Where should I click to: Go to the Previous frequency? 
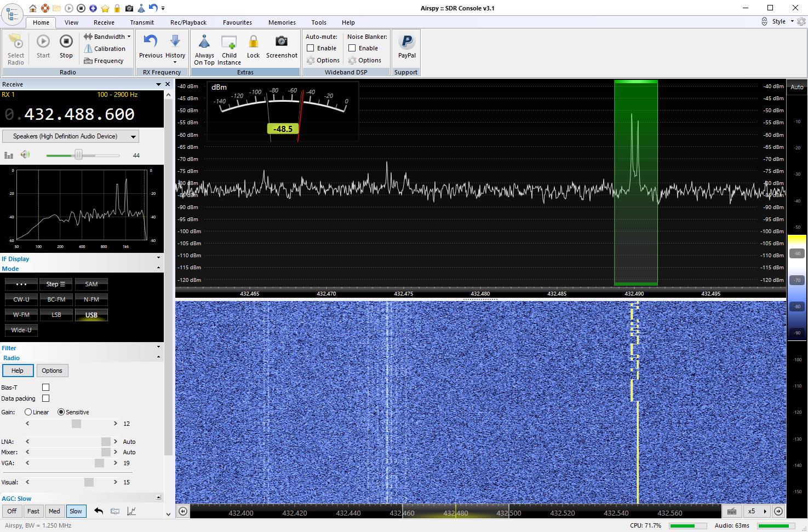[x=151, y=42]
